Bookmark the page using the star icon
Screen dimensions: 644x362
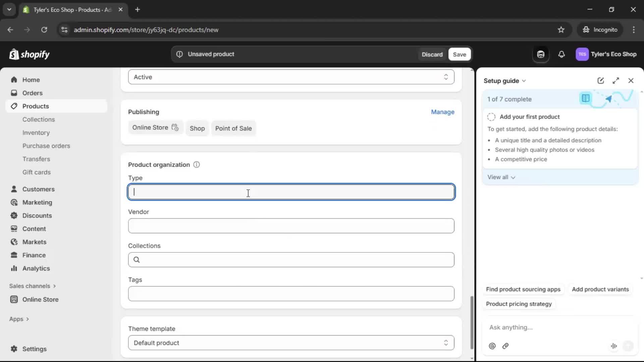click(x=561, y=29)
